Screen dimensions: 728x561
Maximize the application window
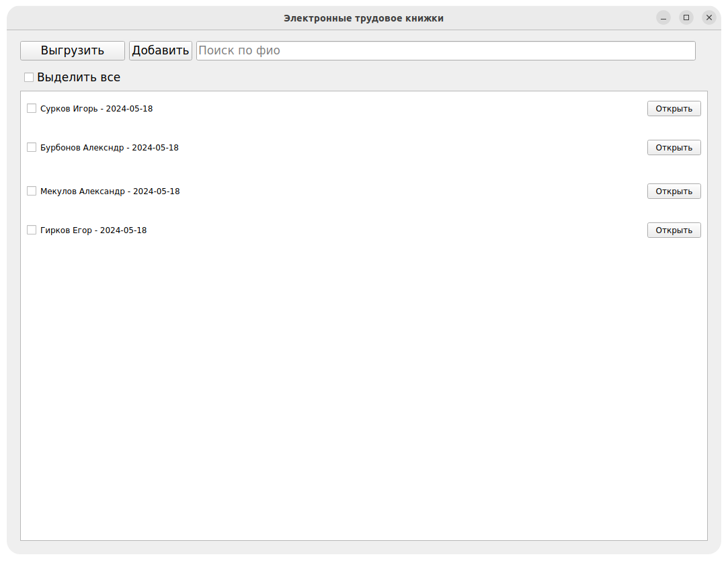pos(686,18)
